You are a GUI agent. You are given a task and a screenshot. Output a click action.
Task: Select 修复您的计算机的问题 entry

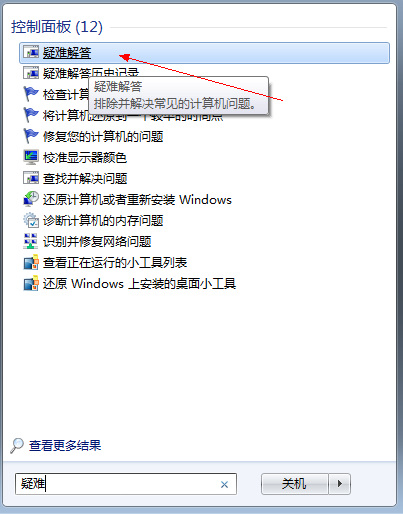(103, 136)
